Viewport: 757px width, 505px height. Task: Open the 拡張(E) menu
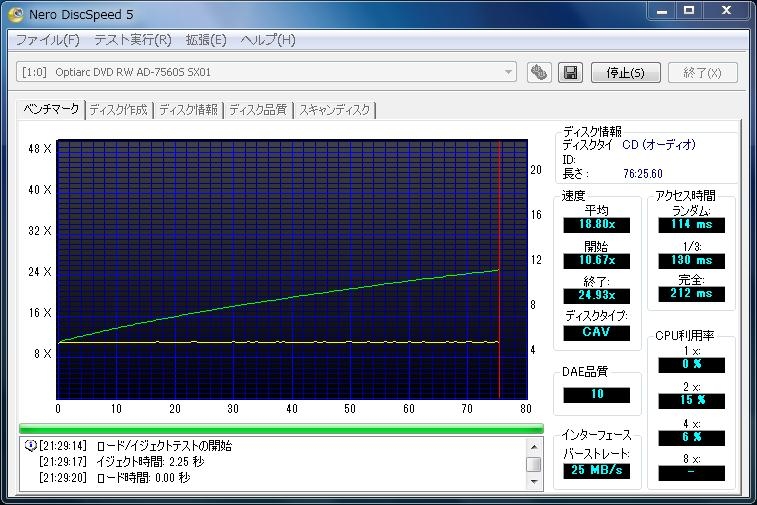pos(206,40)
